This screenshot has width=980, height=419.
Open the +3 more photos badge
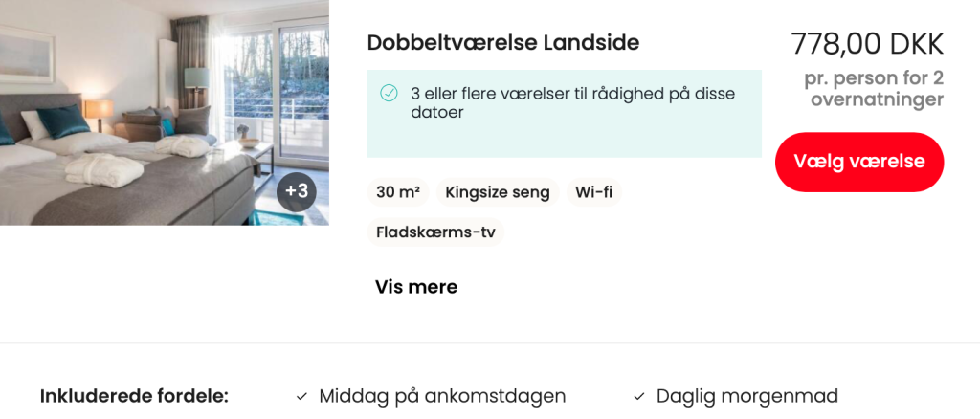(297, 191)
